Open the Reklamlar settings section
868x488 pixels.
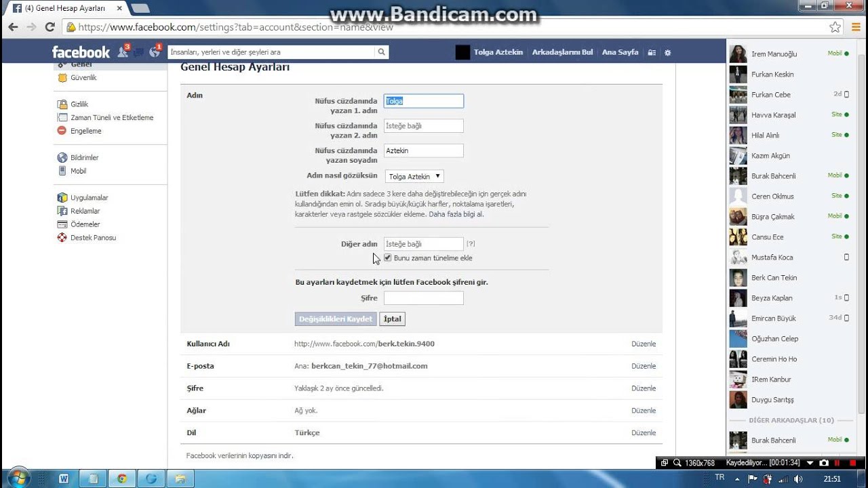[85, 211]
